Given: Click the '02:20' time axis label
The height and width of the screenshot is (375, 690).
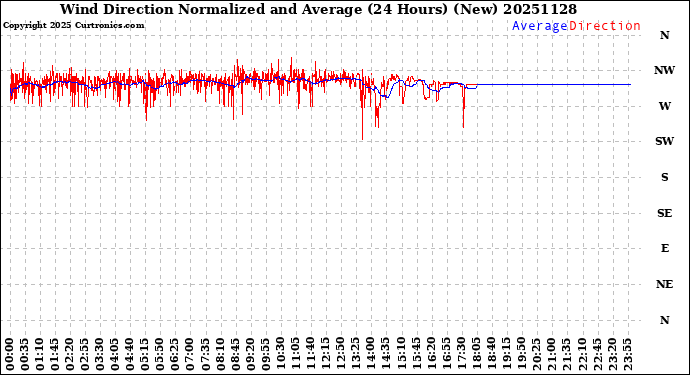Looking at the screenshot, I should point(70,355).
